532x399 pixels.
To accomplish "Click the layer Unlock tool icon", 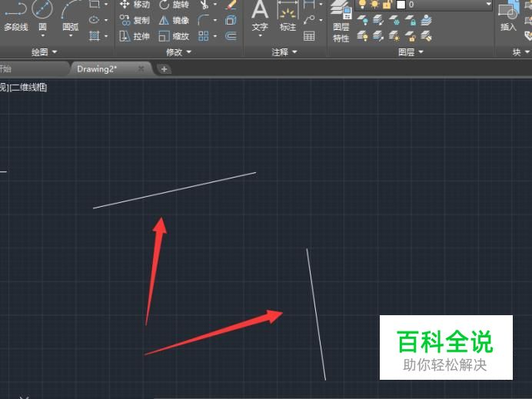I will (411, 36).
